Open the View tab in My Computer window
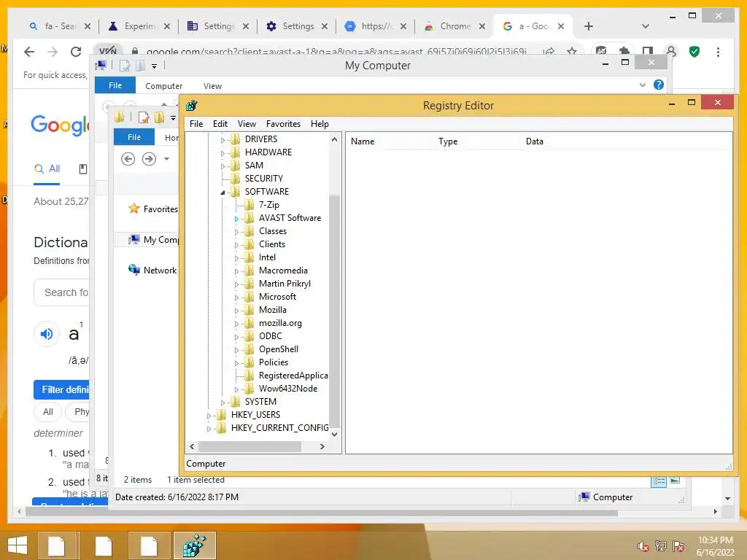Screen dimensions: 747x560 click(212, 86)
